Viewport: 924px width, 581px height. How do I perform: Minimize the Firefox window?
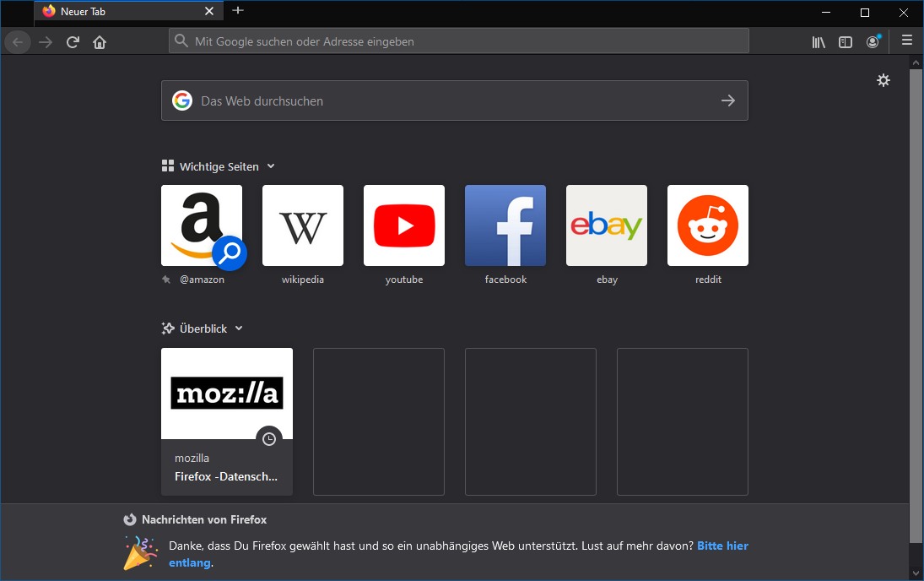tap(826, 13)
